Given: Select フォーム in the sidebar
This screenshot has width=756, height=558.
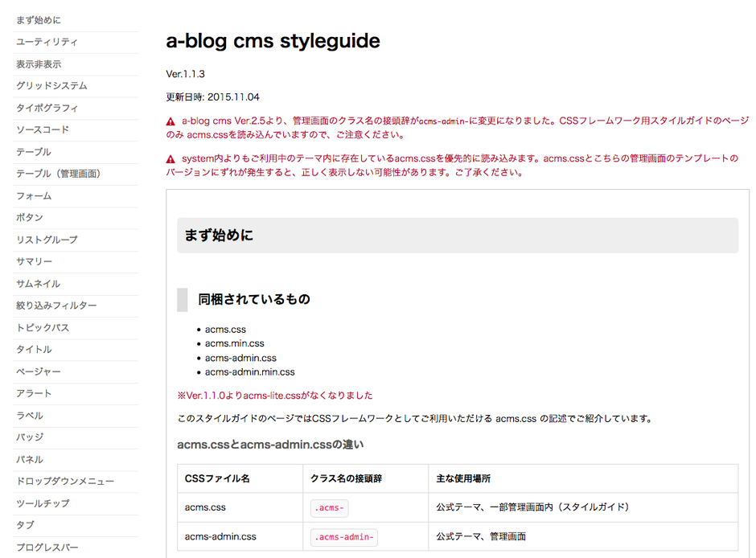Looking at the screenshot, I should pyautogui.click(x=34, y=195).
